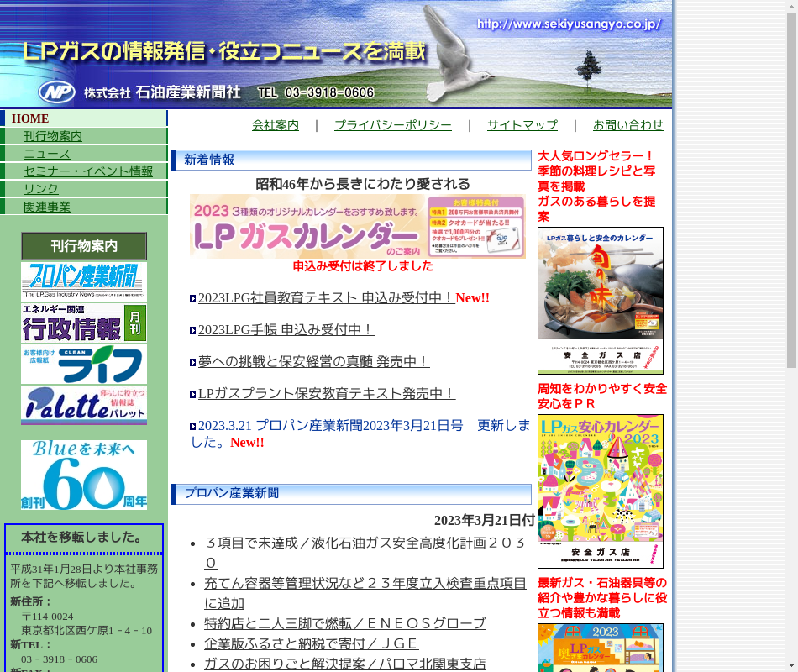Open 夢への挑戦と保安経営の真髄 発売中 link

coord(313,361)
